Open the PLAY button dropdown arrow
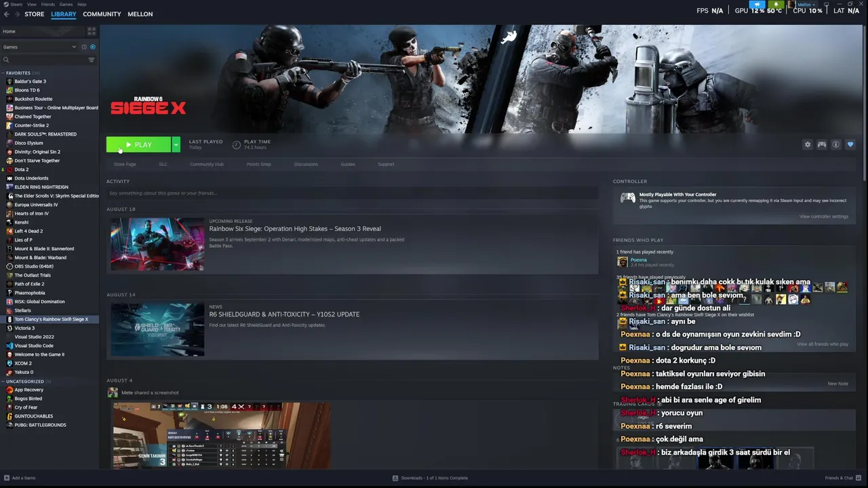The height and width of the screenshot is (488, 868). click(x=176, y=144)
